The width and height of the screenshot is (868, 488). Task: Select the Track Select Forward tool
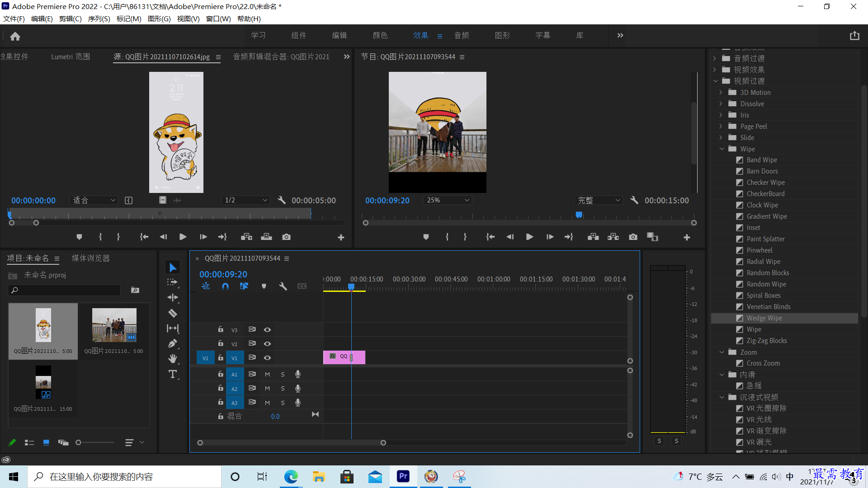(173, 282)
